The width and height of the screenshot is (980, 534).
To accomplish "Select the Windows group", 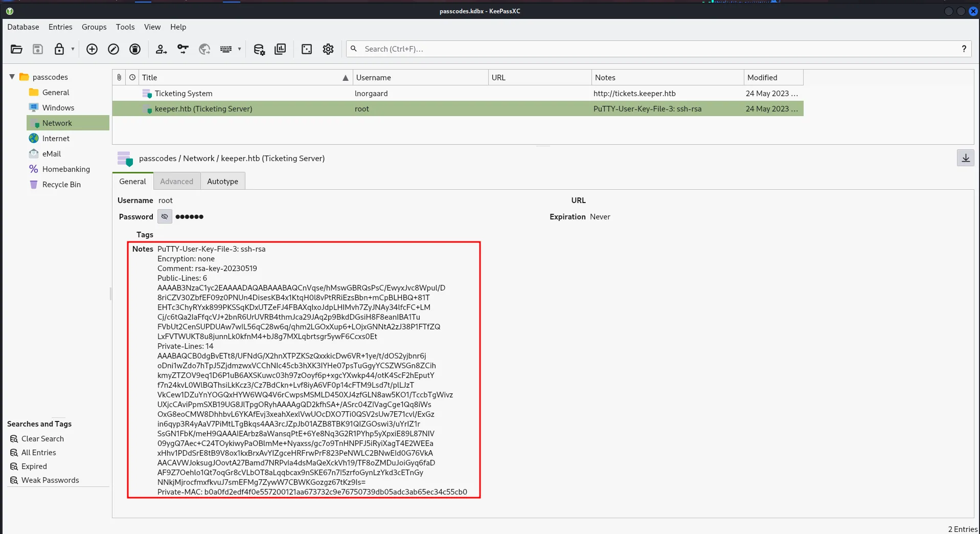I will tap(58, 108).
